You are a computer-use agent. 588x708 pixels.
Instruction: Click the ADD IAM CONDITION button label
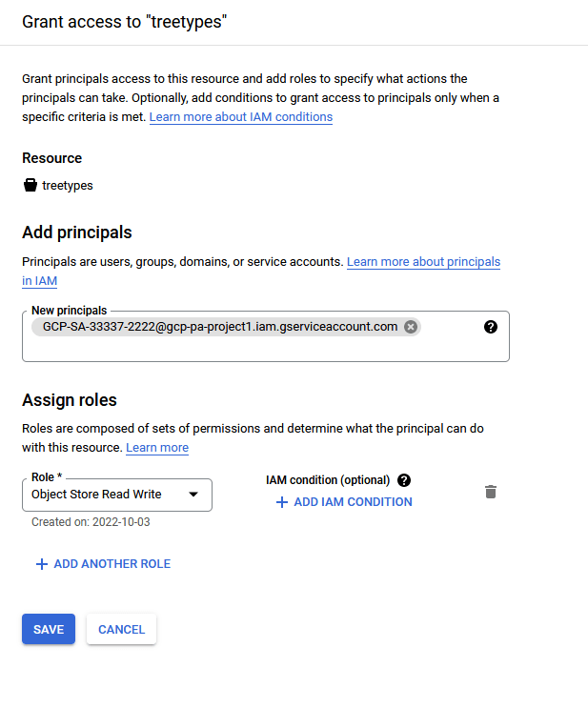pos(353,502)
